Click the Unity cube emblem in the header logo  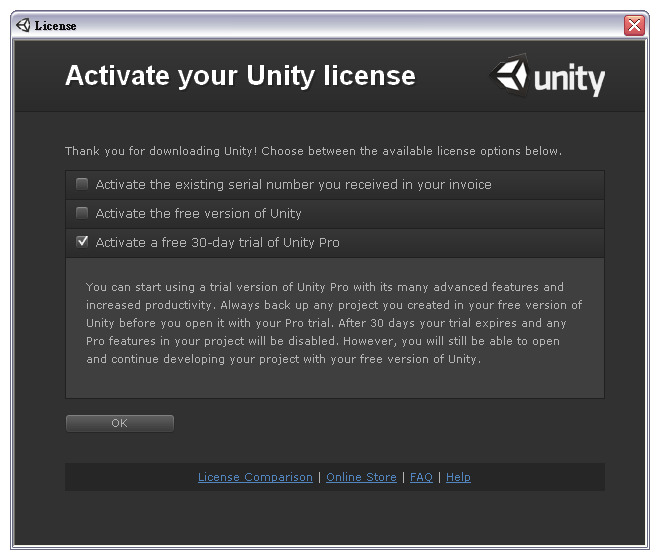510,75
